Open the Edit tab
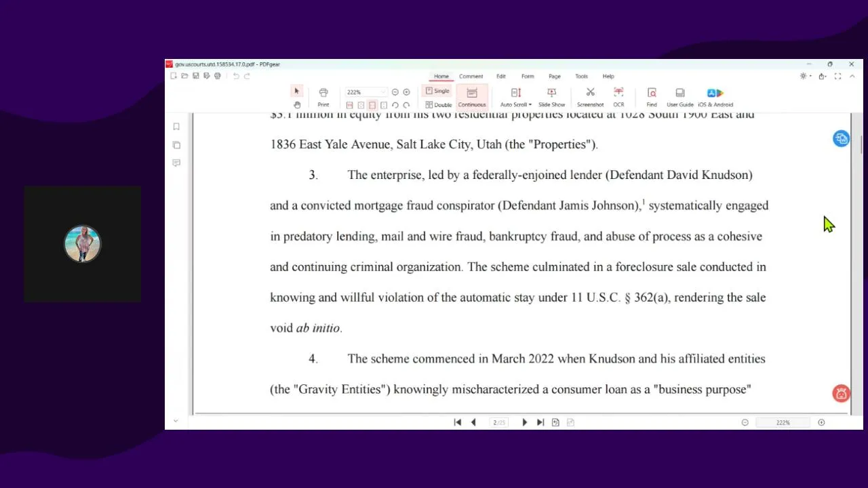 pyautogui.click(x=501, y=77)
